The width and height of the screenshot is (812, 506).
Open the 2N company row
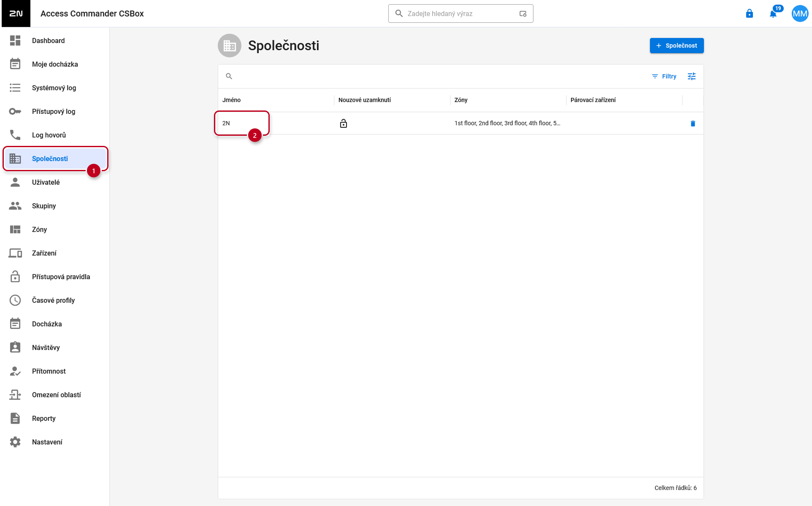tap(460, 123)
